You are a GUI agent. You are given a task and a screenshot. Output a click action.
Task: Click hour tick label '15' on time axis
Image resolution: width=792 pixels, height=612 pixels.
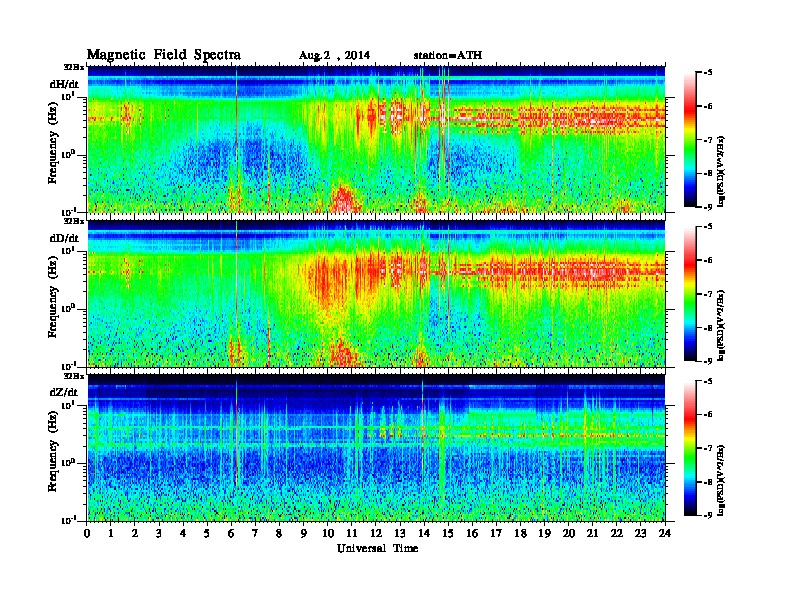pos(448,534)
